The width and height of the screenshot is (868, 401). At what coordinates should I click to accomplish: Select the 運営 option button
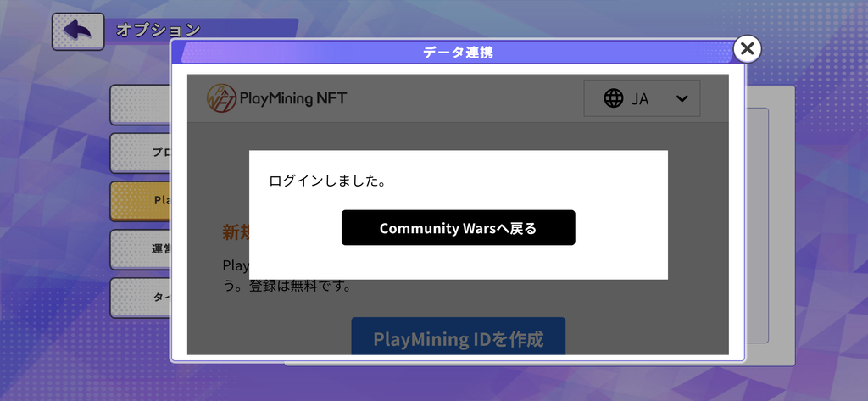click(x=141, y=249)
